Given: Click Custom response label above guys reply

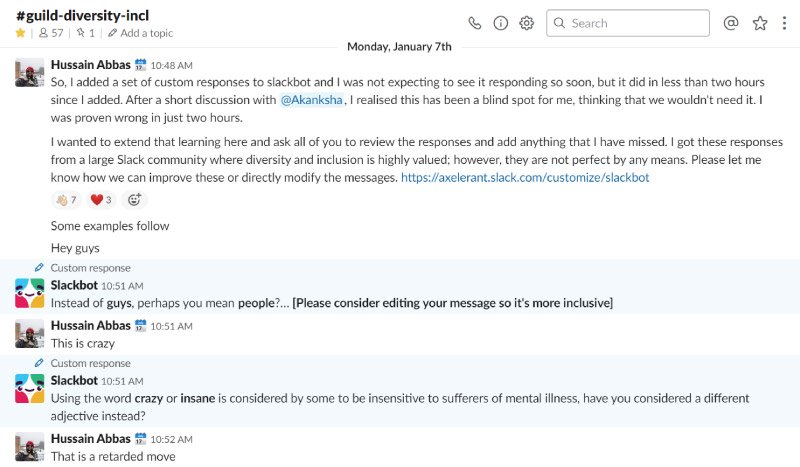Looking at the screenshot, I should point(90,268).
